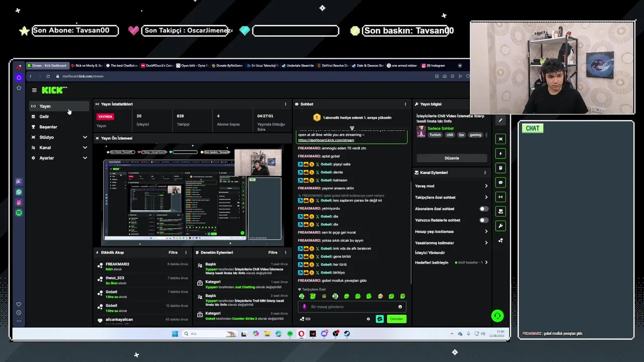
Task: Open emoji picker in message field
Action: (400, 307)
